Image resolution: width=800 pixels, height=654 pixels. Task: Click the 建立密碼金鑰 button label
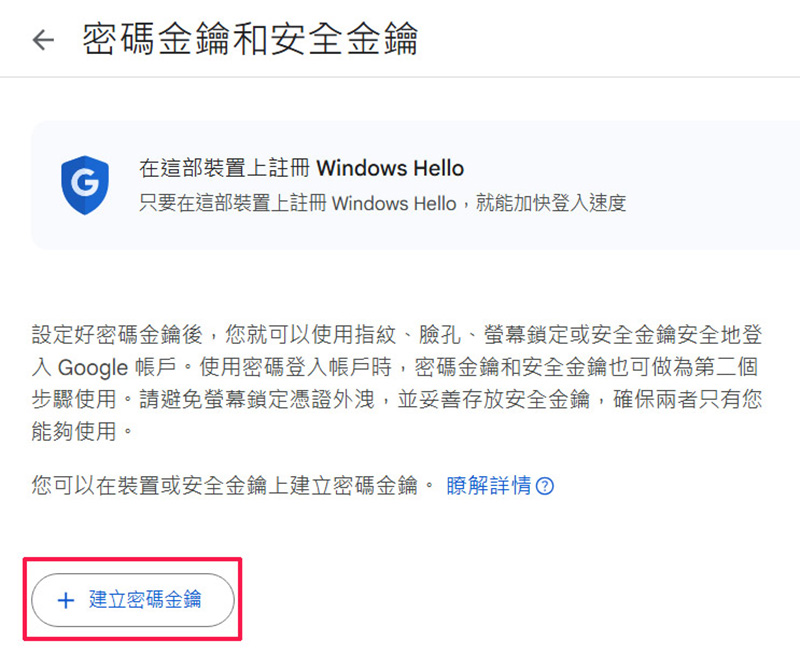145,599
